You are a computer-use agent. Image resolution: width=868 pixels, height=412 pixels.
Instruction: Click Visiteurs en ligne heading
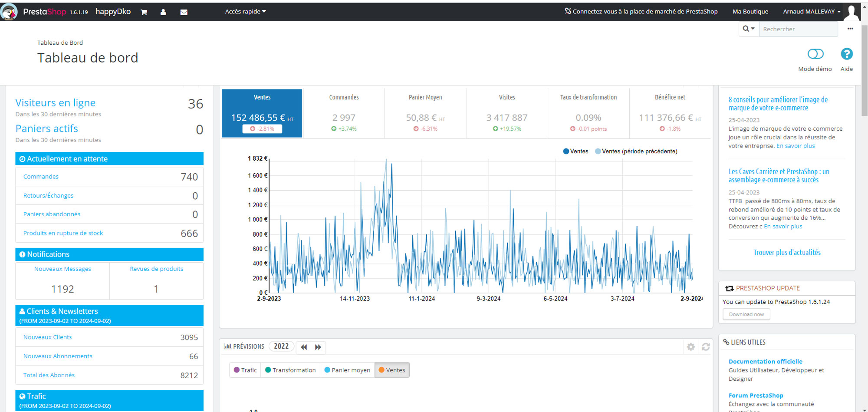tap(56, 103)
